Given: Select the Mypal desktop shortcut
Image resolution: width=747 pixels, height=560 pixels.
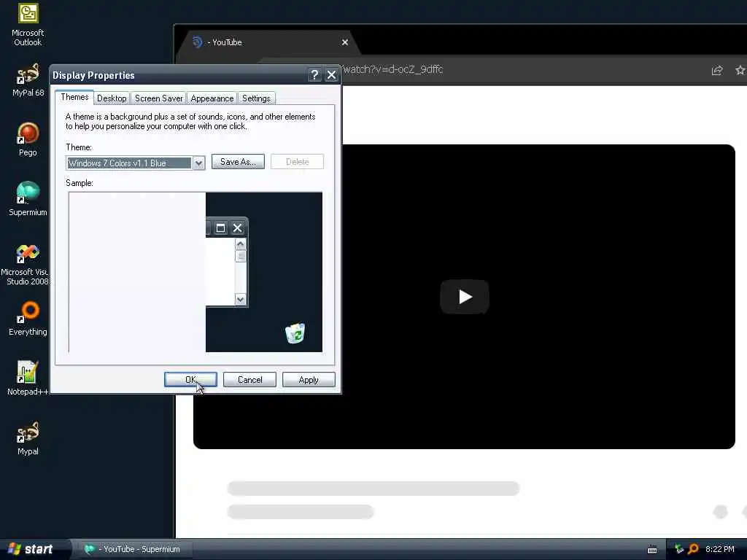Looking at the screenshot, I should click(x=28, y=438).
